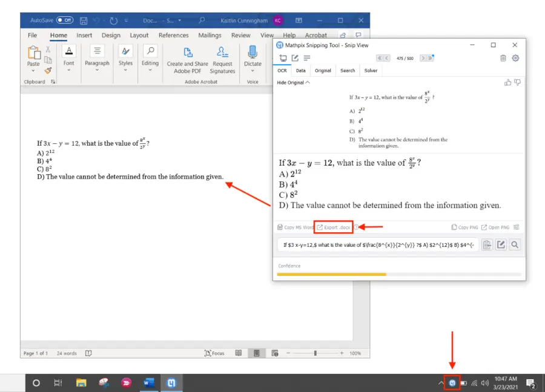Switch to the Solver tab in Mathpix

(x=371, y=71)
